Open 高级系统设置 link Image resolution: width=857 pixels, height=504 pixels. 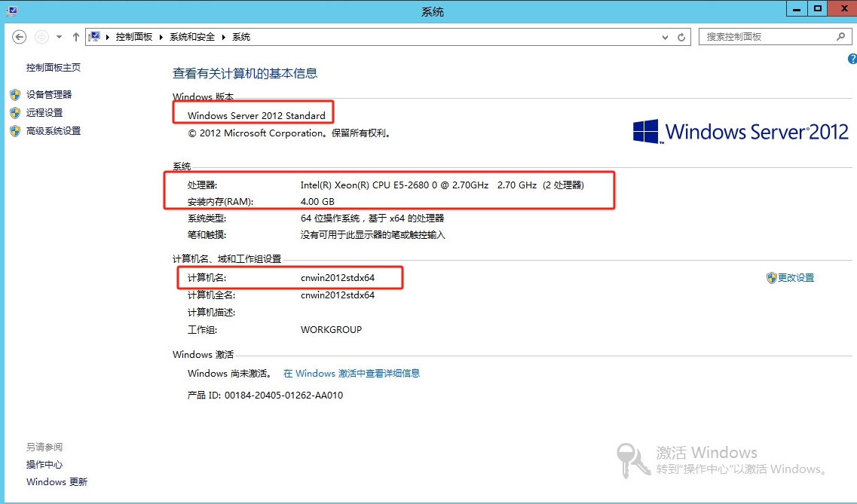[x=53, y=130]
